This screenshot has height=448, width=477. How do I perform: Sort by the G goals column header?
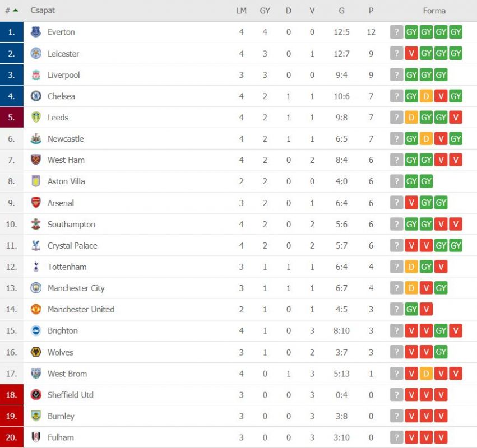point(341,11)
